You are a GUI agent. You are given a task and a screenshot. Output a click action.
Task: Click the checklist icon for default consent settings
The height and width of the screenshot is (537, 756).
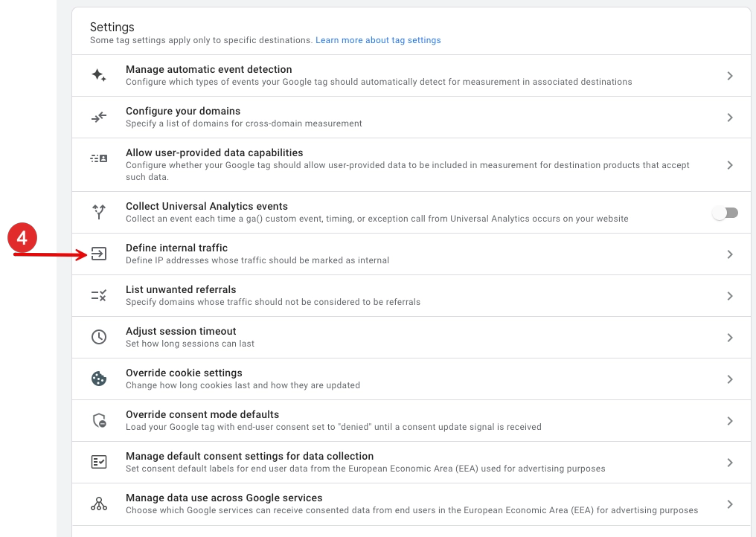pyautogui.click(x=99, y=462)
